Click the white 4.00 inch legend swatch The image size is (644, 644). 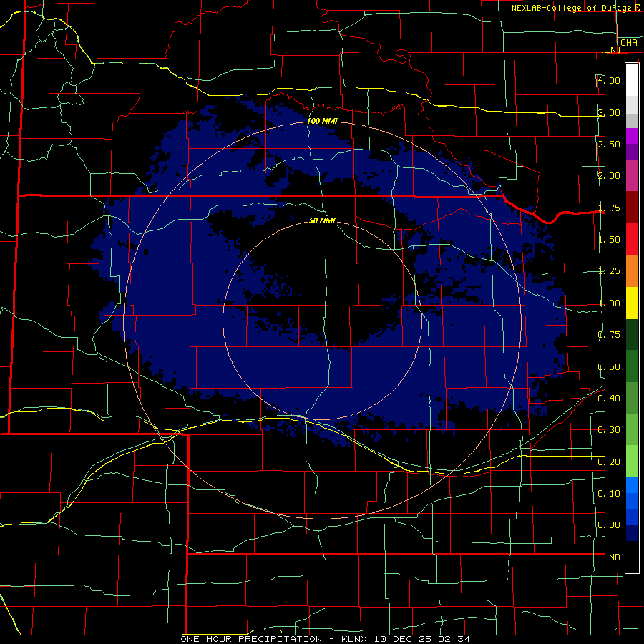[x=632, y=80]
